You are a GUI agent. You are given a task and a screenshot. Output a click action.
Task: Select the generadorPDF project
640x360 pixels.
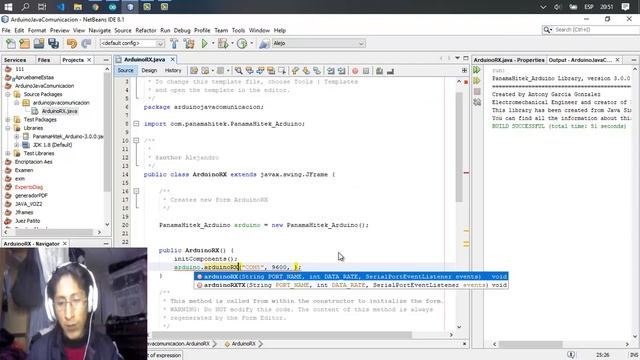31,196
